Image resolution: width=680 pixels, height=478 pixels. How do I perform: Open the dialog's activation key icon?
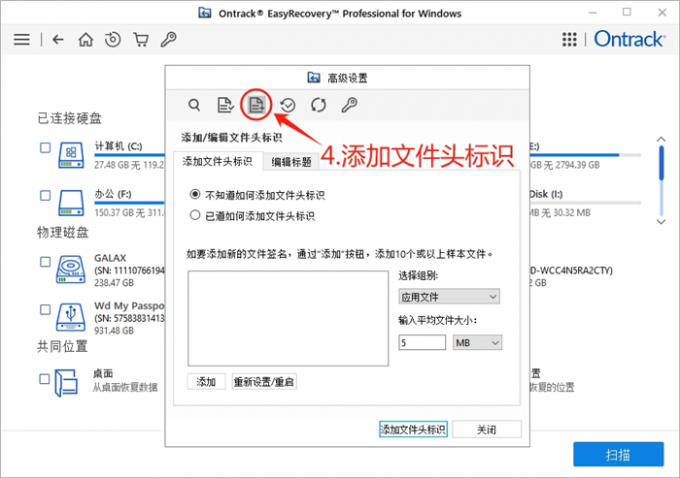[x=349, y=105]
